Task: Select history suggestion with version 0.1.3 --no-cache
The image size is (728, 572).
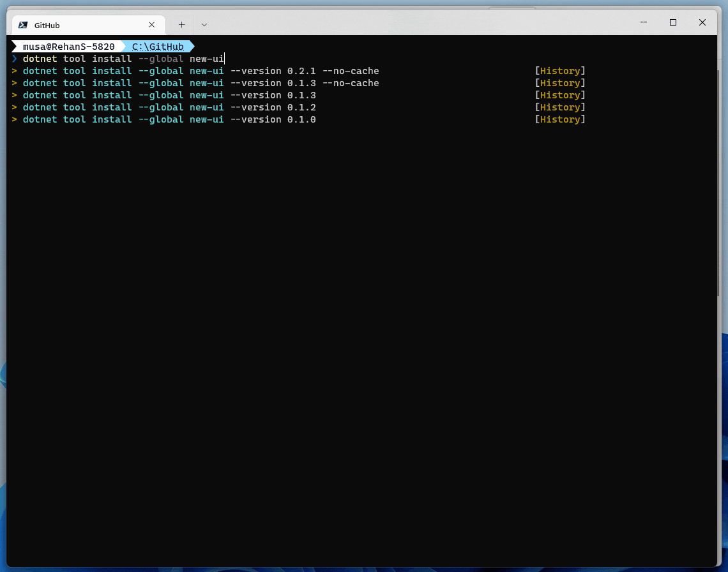Action: coord(201,83)
